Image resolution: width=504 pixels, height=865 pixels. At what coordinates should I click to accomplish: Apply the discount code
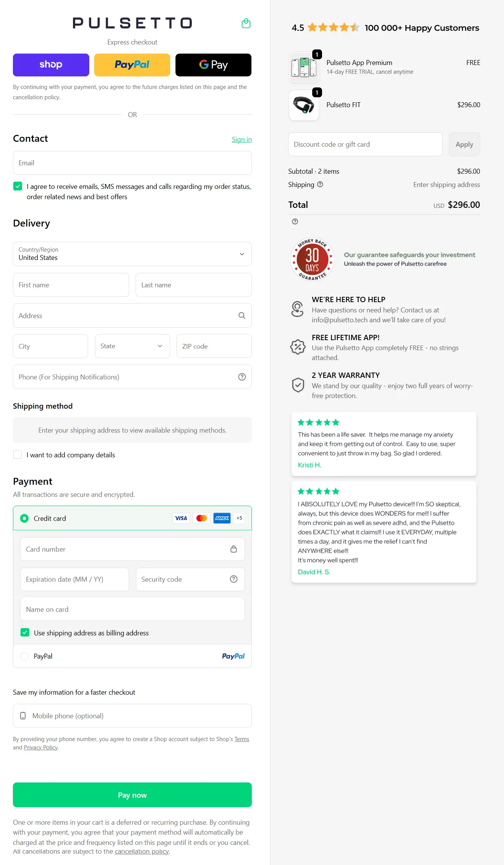pyautogui.click(x=464, y=144)
